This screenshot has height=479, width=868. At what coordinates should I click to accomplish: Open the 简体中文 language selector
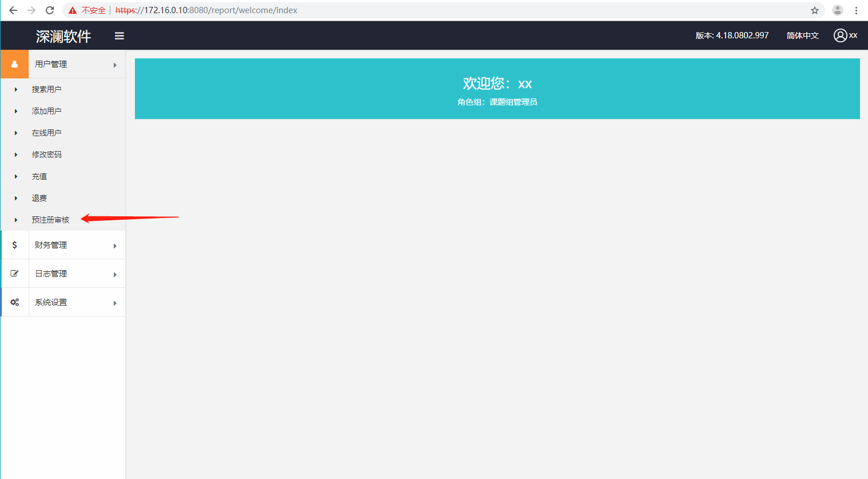click(802, 35)
